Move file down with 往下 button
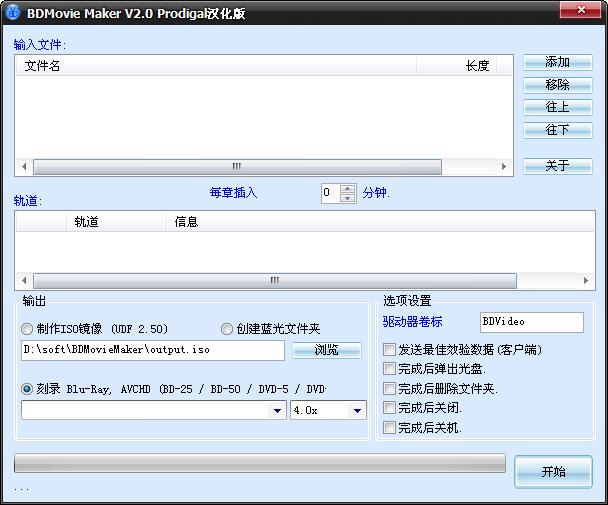Image resolution: width=608 pixels, height=505 pixels. pos(558,130)
